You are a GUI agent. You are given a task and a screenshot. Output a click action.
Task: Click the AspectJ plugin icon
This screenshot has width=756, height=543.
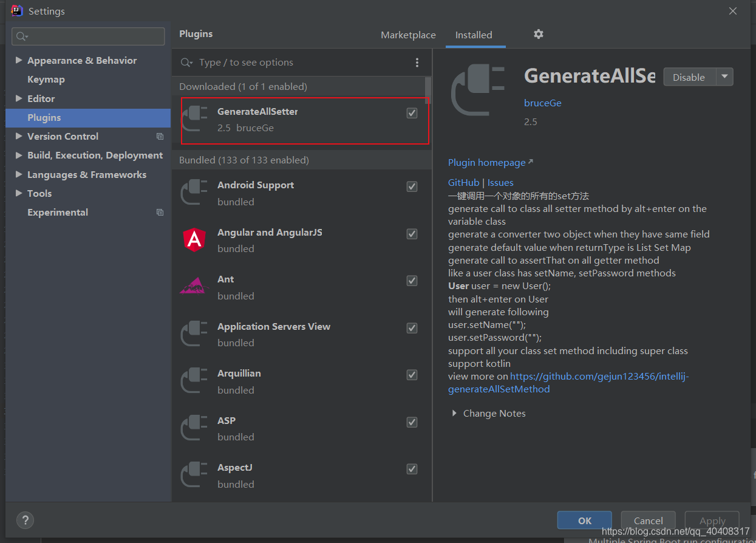tap(195, 475)
